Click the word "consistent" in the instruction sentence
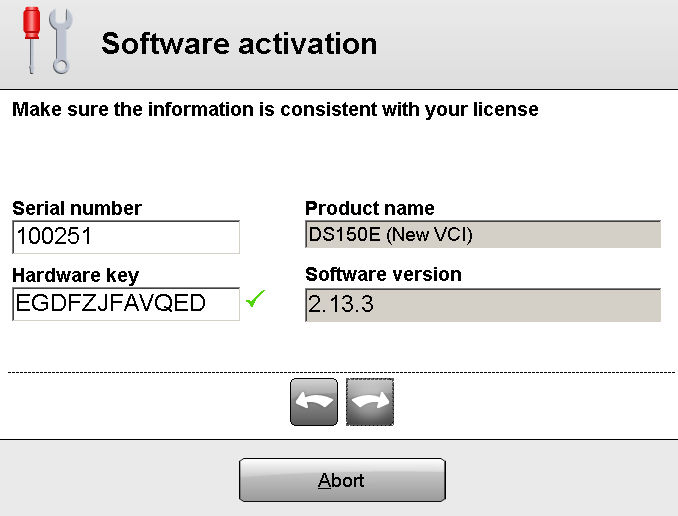Viewport: 678px width, 516px height. (329, 109)
